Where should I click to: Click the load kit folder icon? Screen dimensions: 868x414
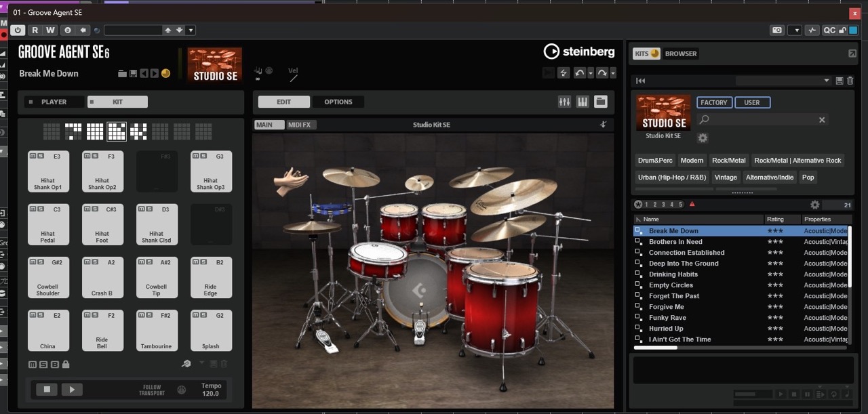click(122, 73)
